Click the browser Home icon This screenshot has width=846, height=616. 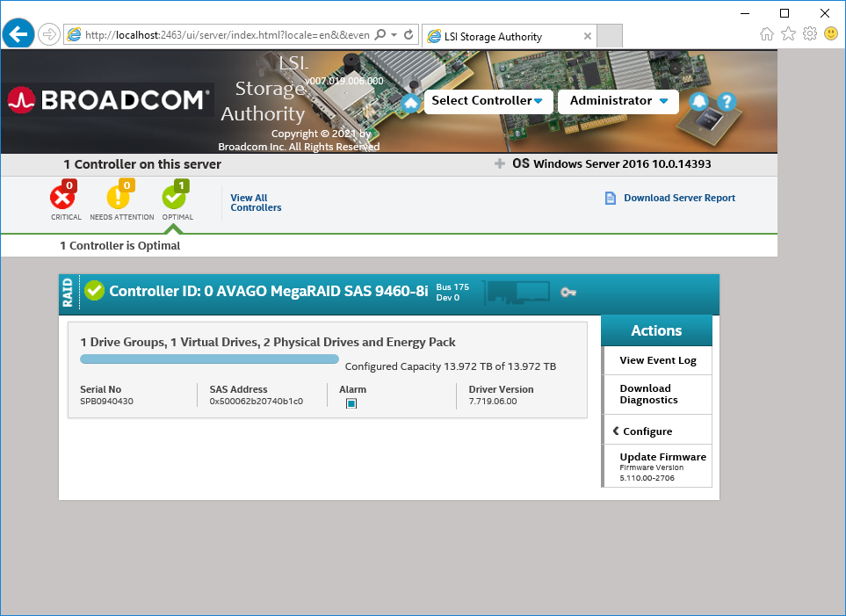click(767, 34)
